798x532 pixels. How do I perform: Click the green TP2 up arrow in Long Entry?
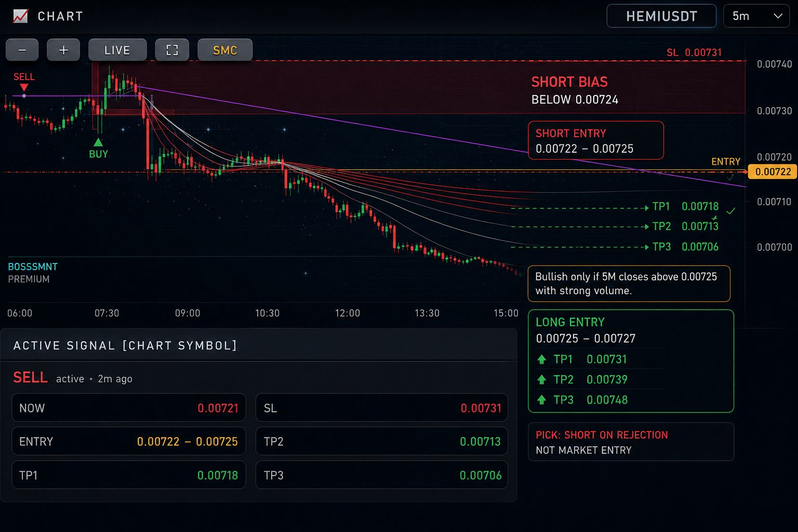(x=541, y=380)
